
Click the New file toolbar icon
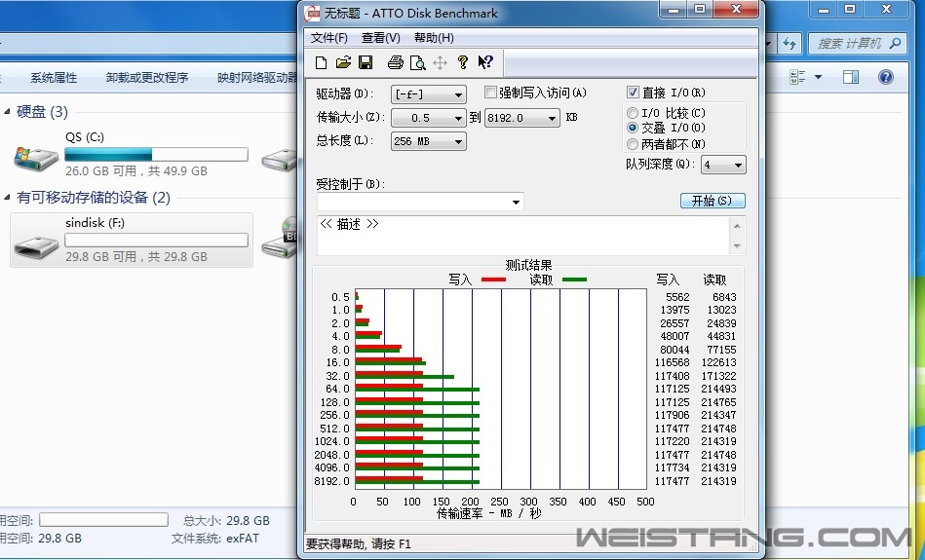tap(321, 63)
